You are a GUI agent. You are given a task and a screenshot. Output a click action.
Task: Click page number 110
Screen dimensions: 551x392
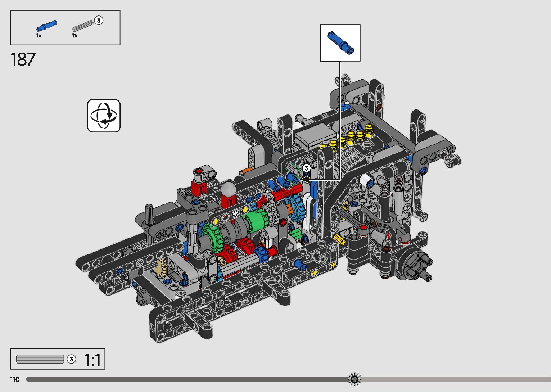pyautogui.click(x=15, y=379)
